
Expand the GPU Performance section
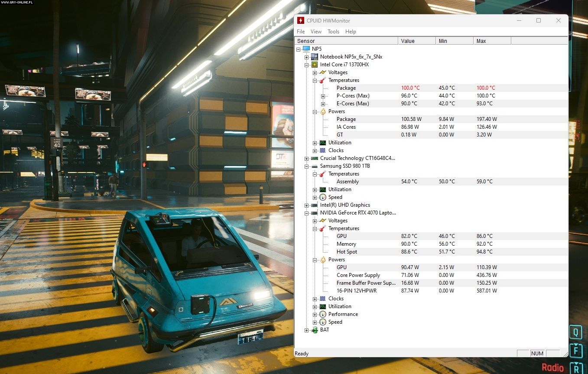click(x=315, y=314)
